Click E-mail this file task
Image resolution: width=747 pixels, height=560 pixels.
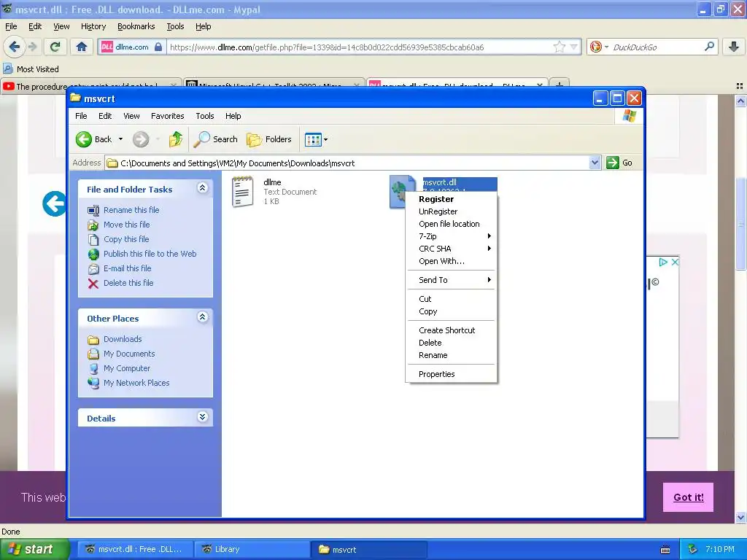[x=127, y=268]
